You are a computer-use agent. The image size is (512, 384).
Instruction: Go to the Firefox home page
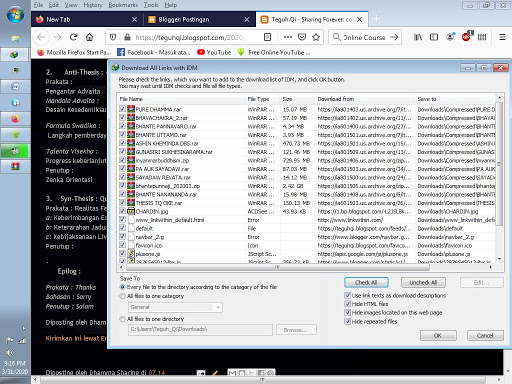click(89, 37)
